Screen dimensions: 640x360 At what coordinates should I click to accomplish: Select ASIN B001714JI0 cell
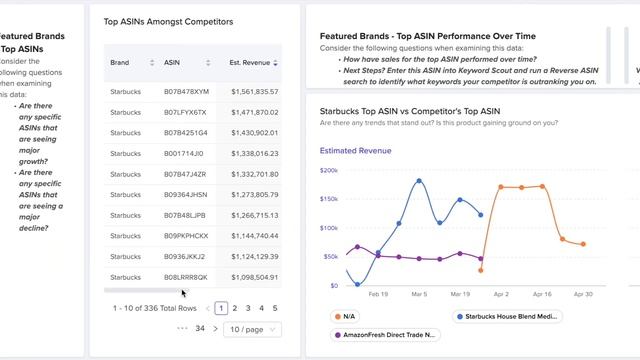pyautogui.click(x=184, y=154)
